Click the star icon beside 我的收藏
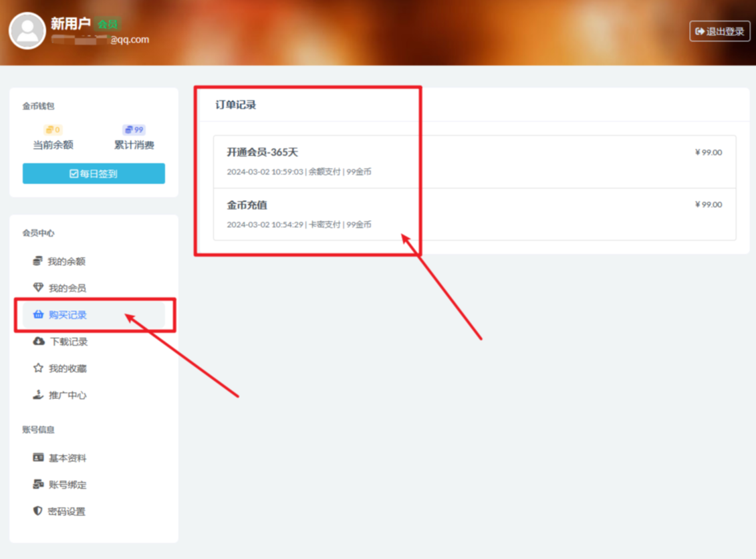The image size is (756, 559). coord(38,368)
